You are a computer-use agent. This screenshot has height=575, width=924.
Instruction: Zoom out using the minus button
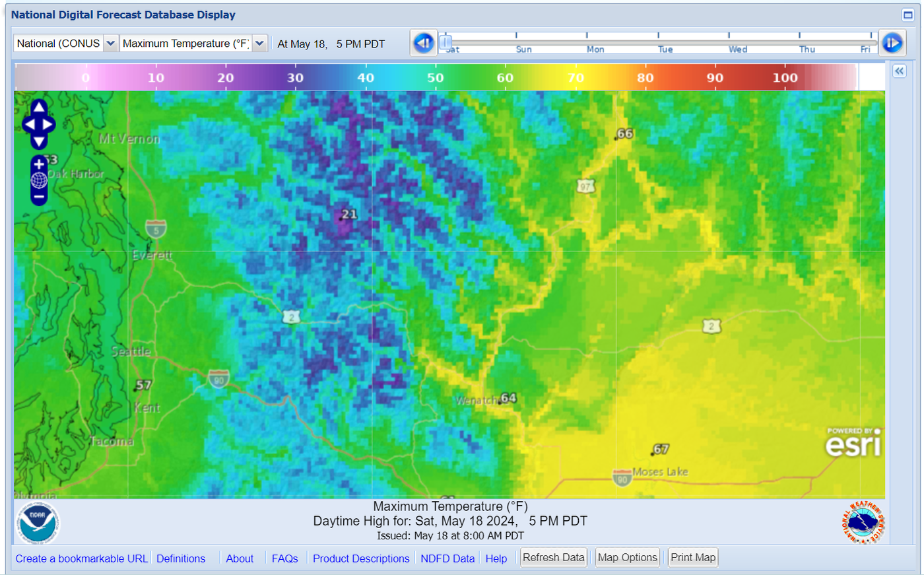[39, 197]
